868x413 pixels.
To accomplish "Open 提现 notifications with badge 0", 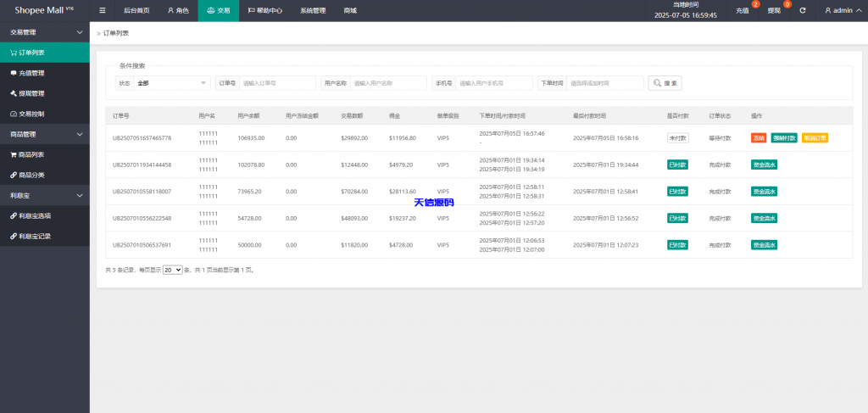I will pos(775,10).
